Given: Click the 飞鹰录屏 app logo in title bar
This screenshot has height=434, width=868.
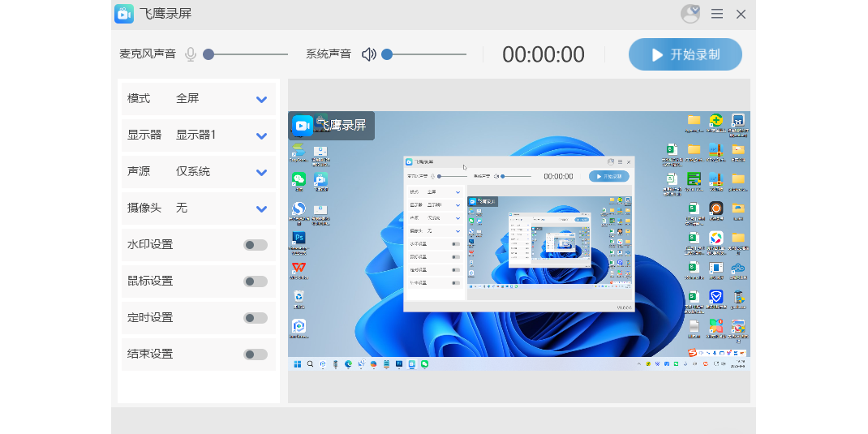Looking at the screenshot, I should pyautogui.click(x=124, y=14).
